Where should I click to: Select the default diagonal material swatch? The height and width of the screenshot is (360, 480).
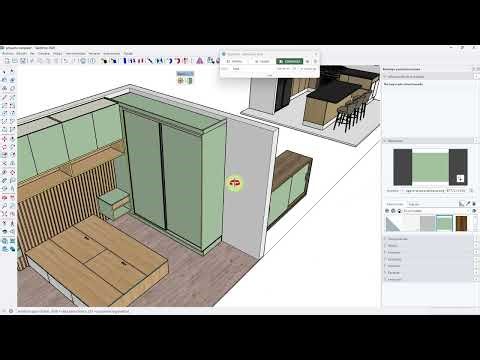point(393,223)
